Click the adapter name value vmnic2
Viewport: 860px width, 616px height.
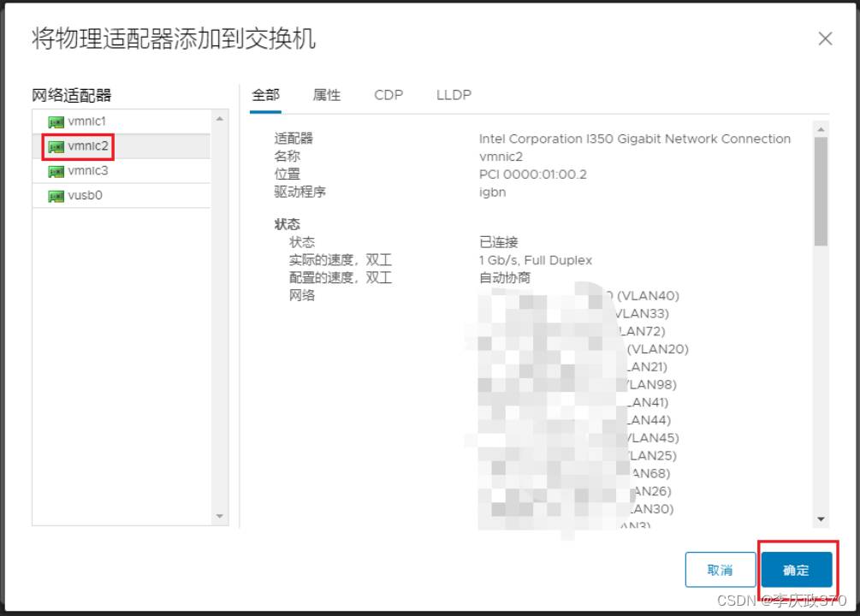point(501,157)
